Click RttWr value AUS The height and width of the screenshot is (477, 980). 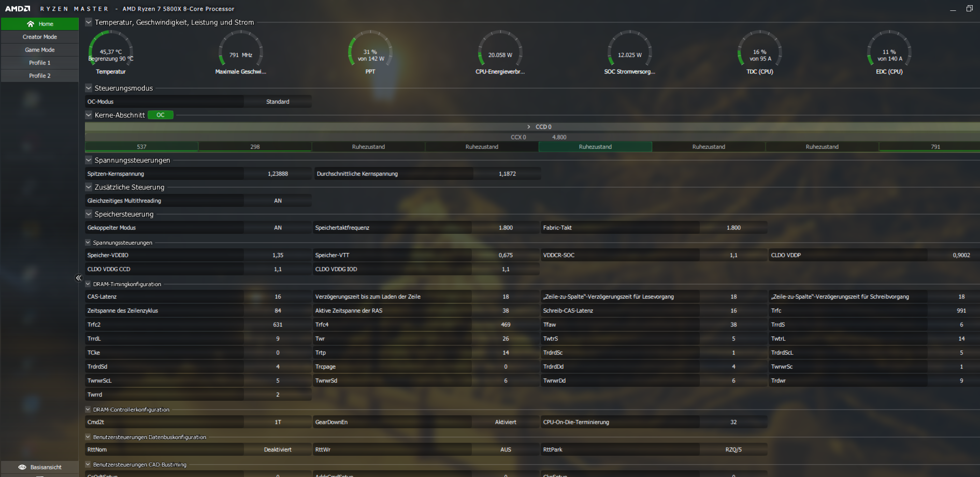(506, 450)
